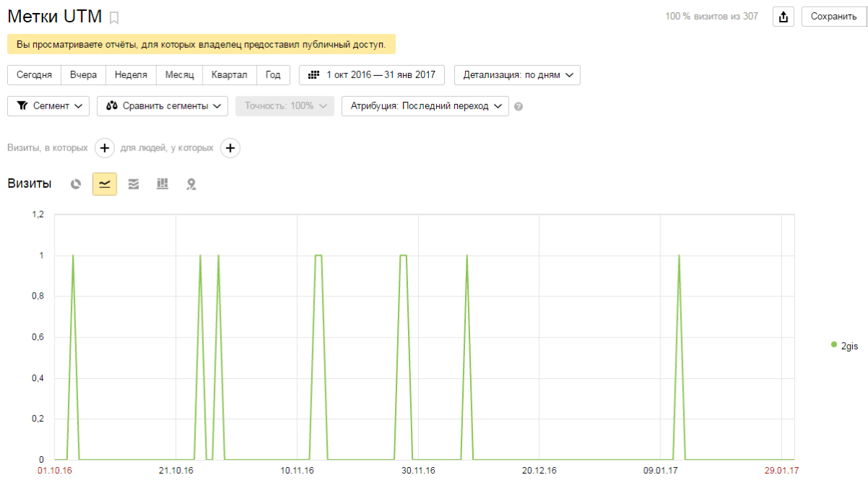Select the line chart view icon

(x=104, y=184)
